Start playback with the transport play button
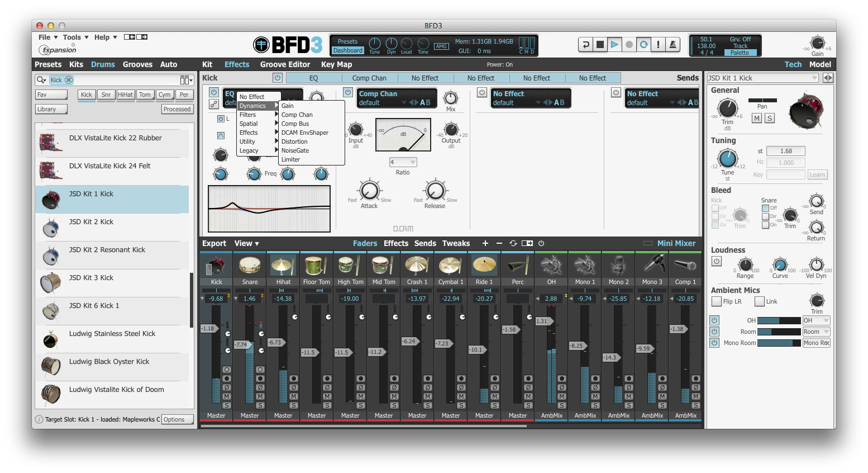 click(614, 45)
